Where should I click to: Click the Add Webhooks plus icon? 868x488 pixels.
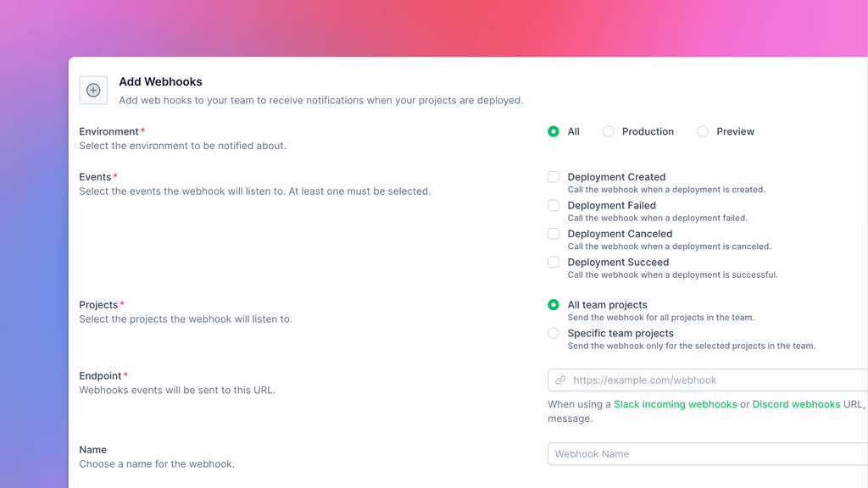click(x=93, y=90)
